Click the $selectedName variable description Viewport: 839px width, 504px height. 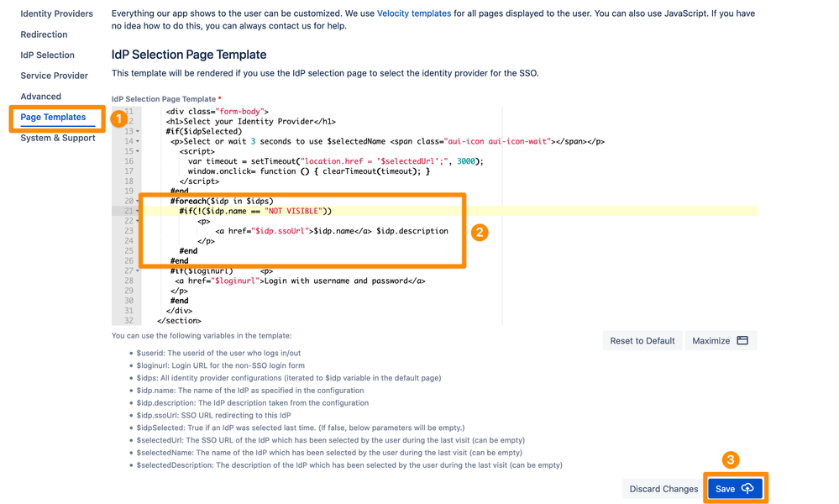pos(329,453)
